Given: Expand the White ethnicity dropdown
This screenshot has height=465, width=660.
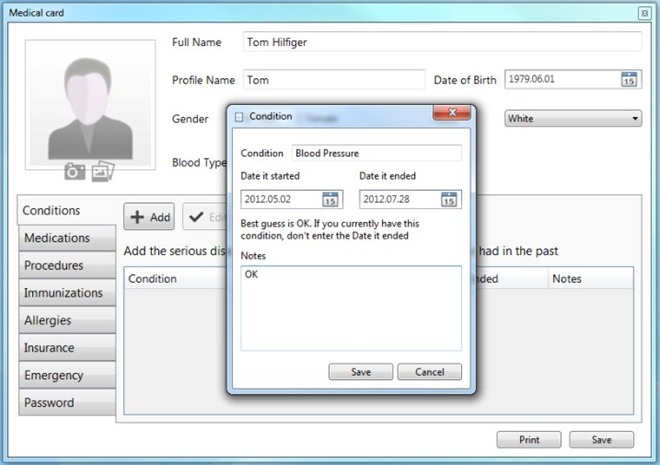Looking at the screenshot, I should [573, 119].
